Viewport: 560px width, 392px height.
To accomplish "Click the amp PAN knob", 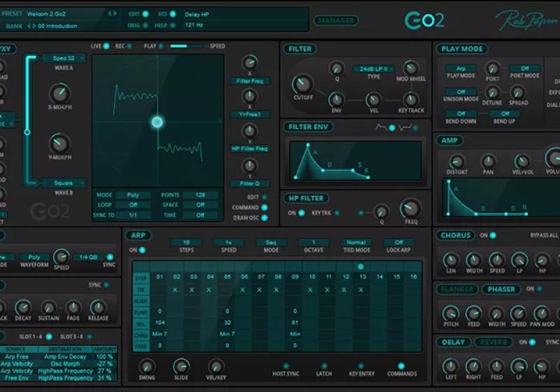I will [488, 162].
